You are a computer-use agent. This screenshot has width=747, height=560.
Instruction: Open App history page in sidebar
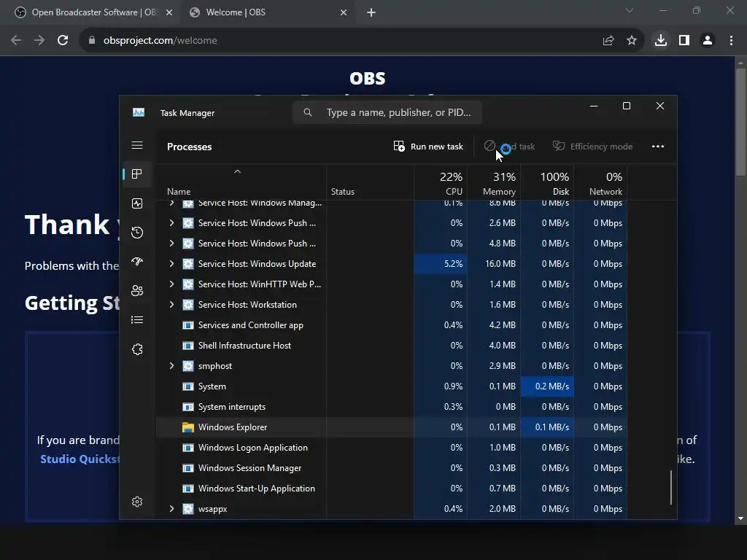(x=136, y=233)
